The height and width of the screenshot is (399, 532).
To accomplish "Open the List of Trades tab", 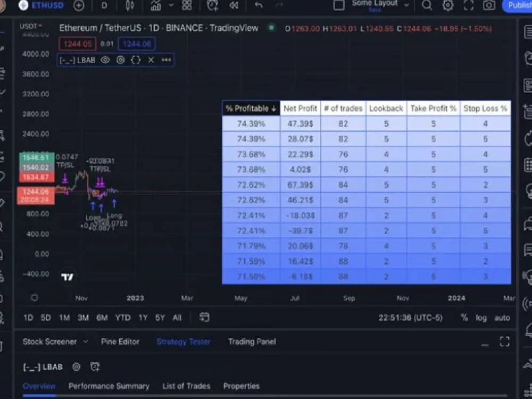I will click(x=186, y=386).
